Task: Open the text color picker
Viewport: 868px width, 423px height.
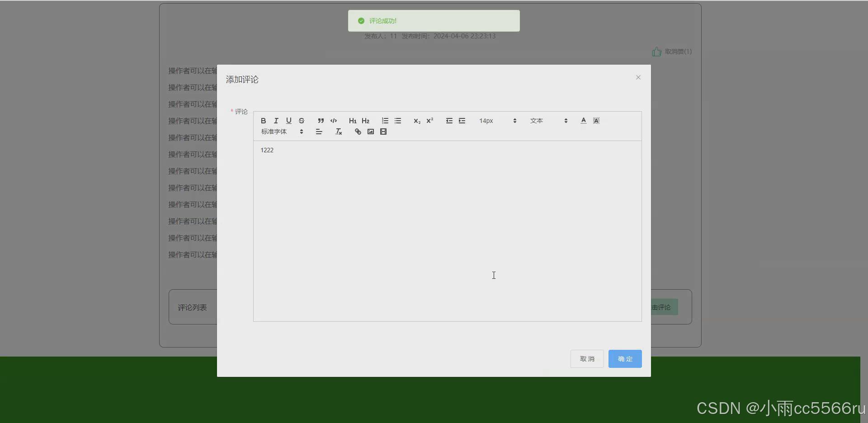Action: click(584, 121)
